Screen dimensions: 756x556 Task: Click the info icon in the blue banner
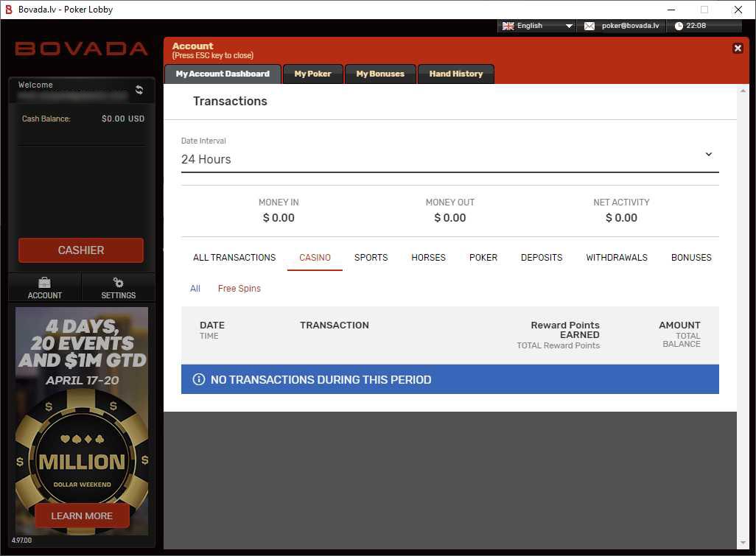(199, 380)
